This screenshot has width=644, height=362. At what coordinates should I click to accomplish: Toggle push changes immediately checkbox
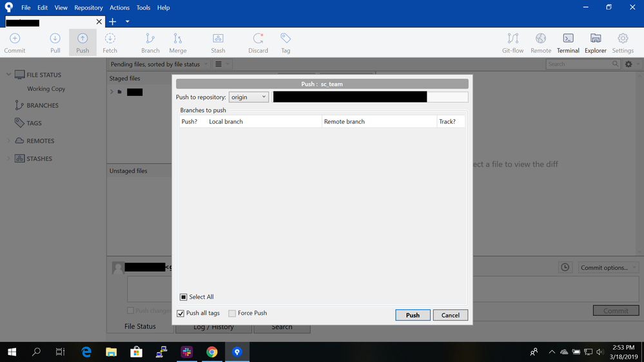[x=130, y=310]
